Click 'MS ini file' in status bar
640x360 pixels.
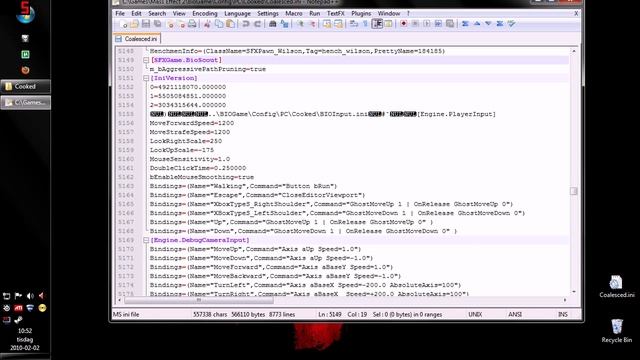[x=126, y=314]
